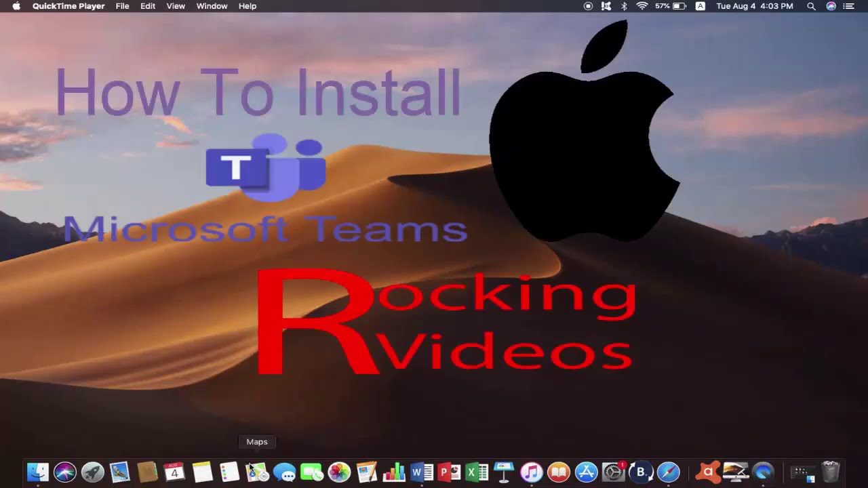
Task: Open the stack folder beside Trash
Action: tap(803, 472)
